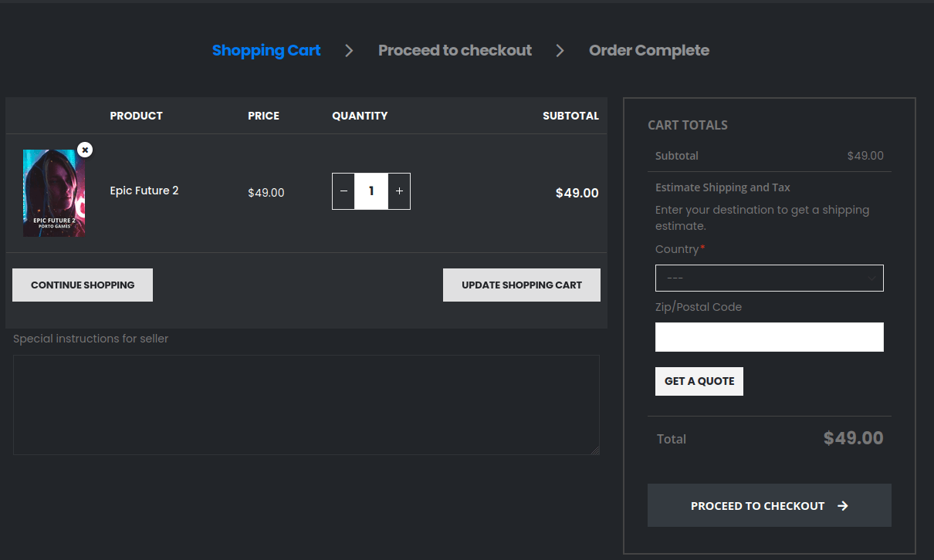Click Proceed to checkout in the breadcrumb

pos(455,50)
